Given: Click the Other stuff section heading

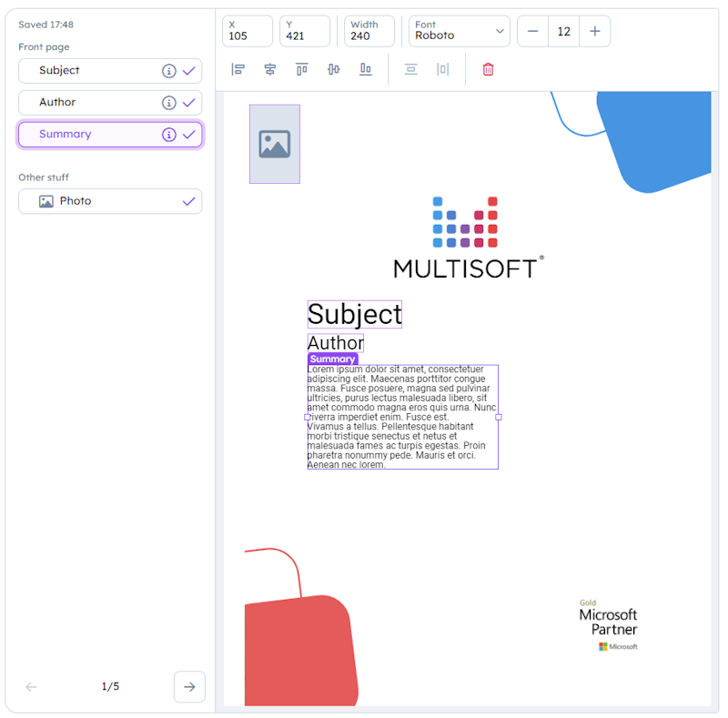Looking at the screenshot, I should (44, 177).
